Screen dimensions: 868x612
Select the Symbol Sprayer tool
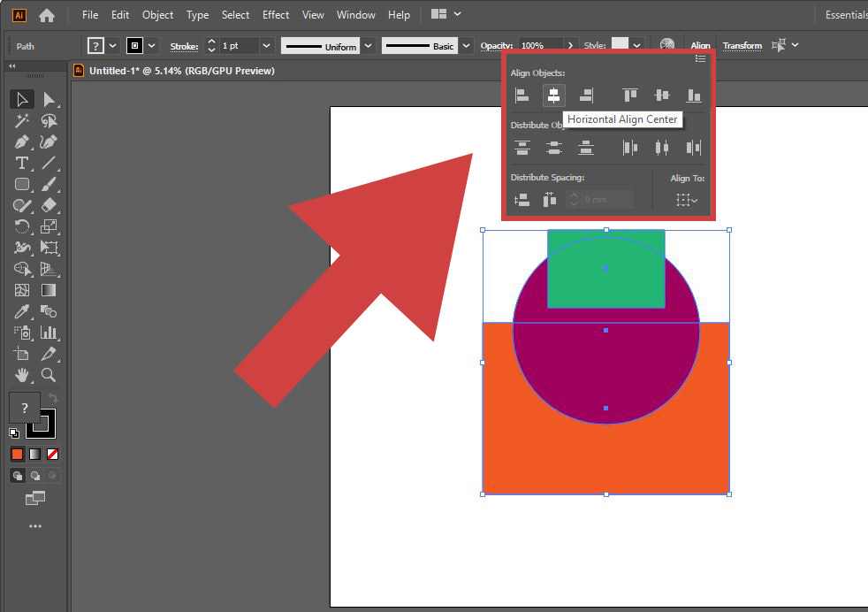(x=22, y=333)
